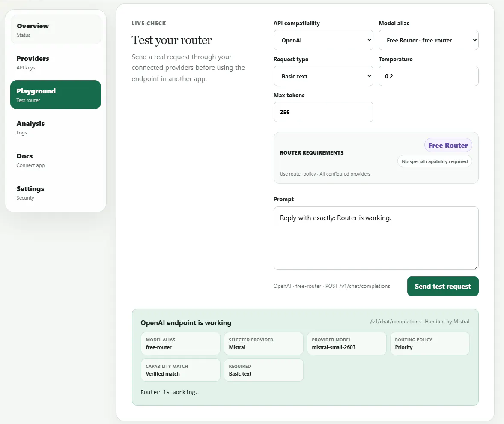
Task: Open Docs Connect app page
Action: click(56, 160)
